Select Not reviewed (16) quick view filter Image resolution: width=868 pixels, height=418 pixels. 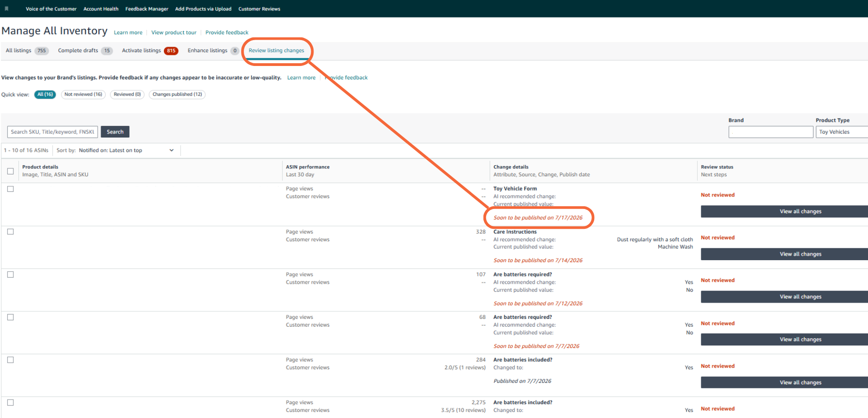click(x=83, y=95)
